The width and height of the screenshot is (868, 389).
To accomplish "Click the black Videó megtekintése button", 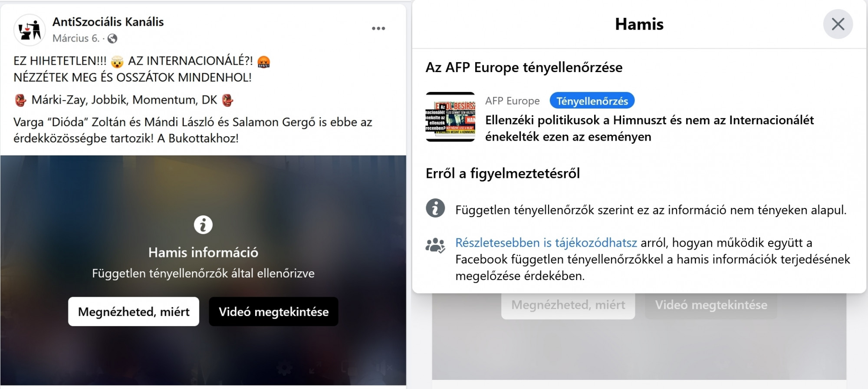I will pos(273,312).
